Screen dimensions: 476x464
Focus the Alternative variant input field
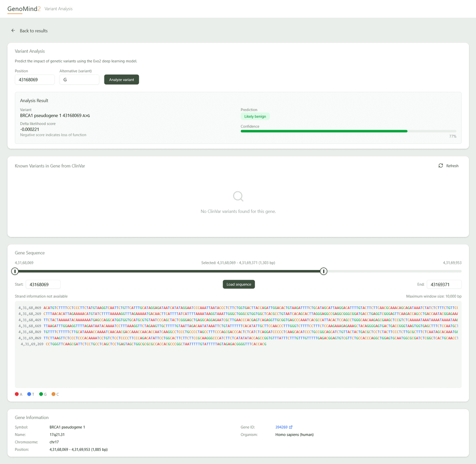tap(79, 80)
